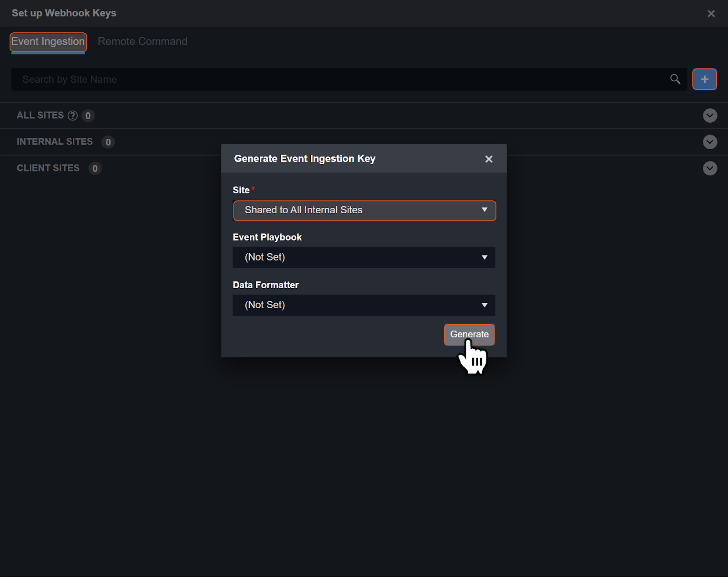Open the Remote Command tab
728x577 pixels.
coord(142,42)
